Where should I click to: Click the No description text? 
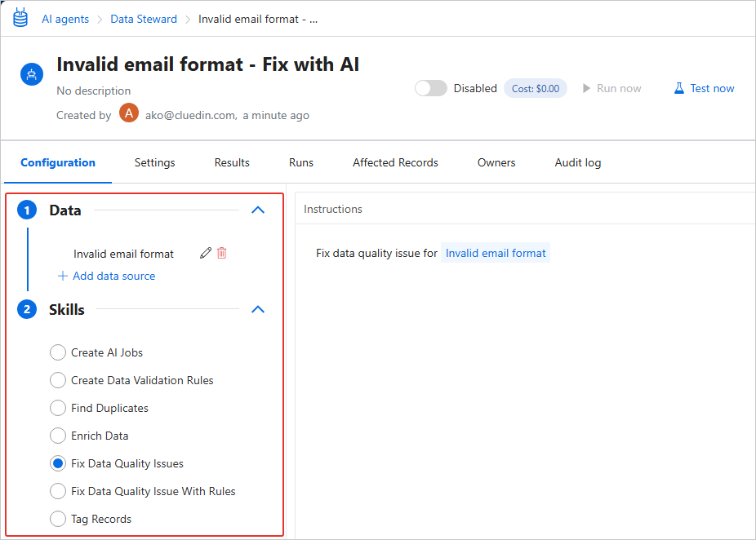coord(94,91)
